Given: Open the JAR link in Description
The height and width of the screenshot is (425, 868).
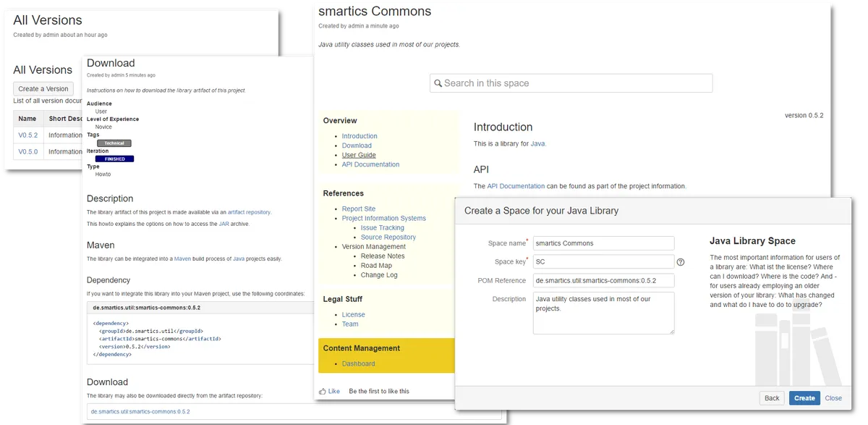Looking at the screenshot, I should coord(224,224).
